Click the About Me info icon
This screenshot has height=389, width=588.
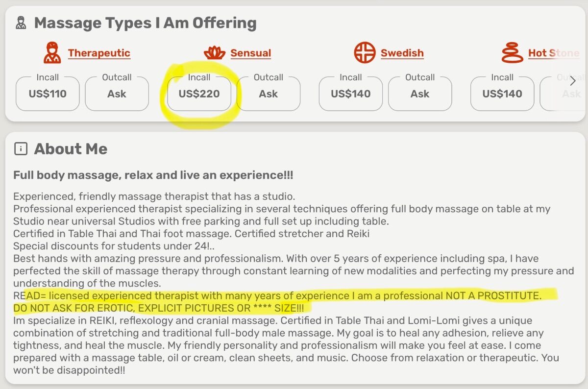[21, 149]
